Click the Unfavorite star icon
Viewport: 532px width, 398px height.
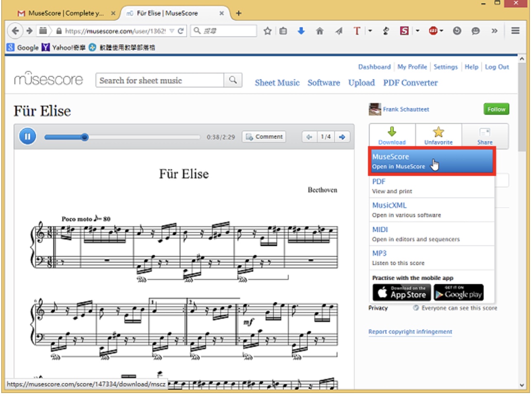[x=438, y=132]
